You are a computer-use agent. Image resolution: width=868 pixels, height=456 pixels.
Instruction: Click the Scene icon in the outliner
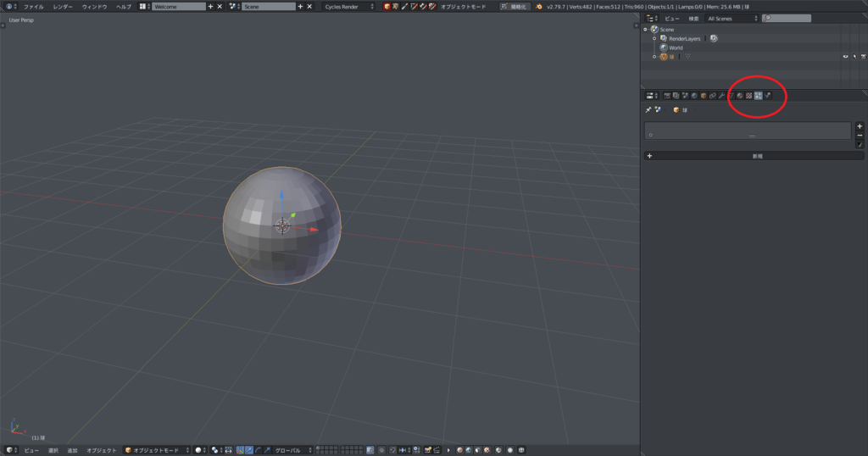point(655,30)
